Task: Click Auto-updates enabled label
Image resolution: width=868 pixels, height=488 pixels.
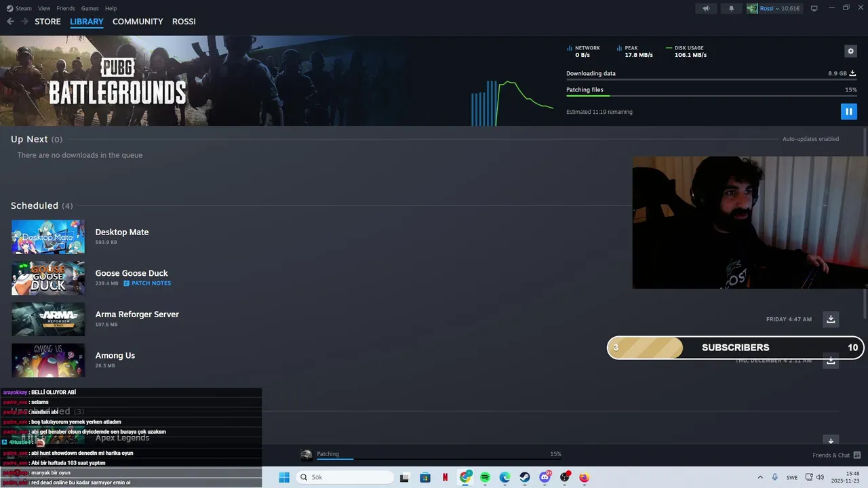Action: pyautogui.click(x=810, y=139)
